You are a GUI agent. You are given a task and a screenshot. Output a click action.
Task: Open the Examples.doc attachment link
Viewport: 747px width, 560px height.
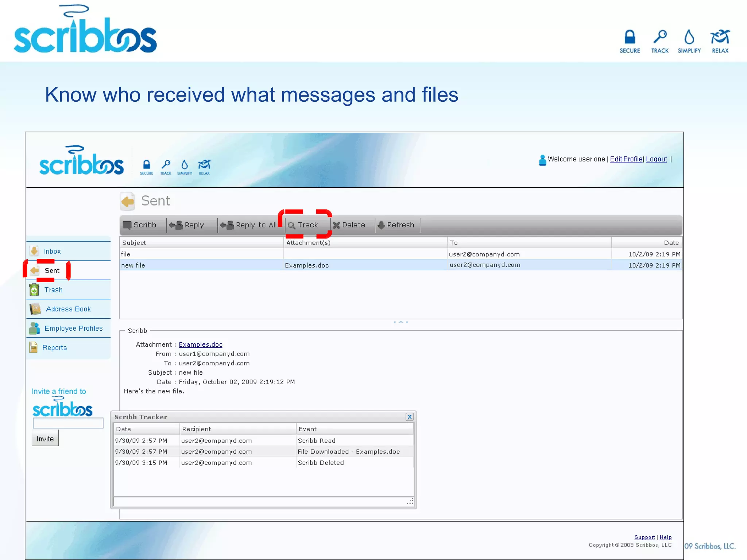(200, 345)
